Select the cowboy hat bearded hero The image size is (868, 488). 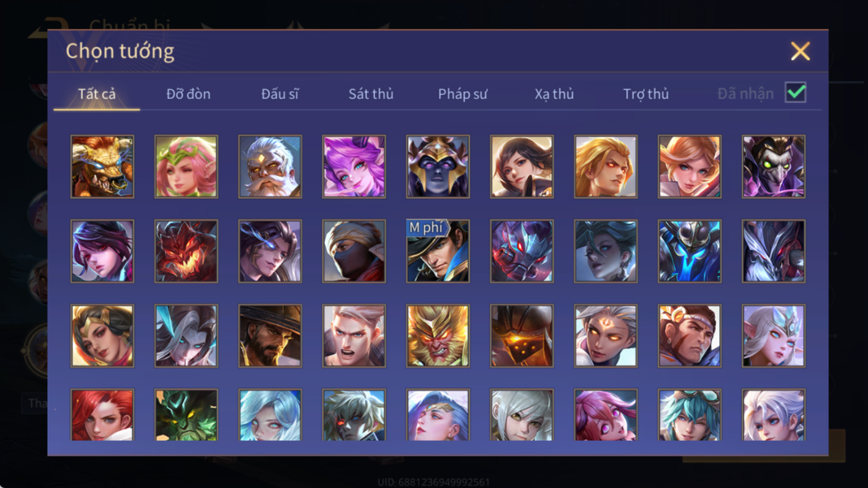tap(270, 336)
